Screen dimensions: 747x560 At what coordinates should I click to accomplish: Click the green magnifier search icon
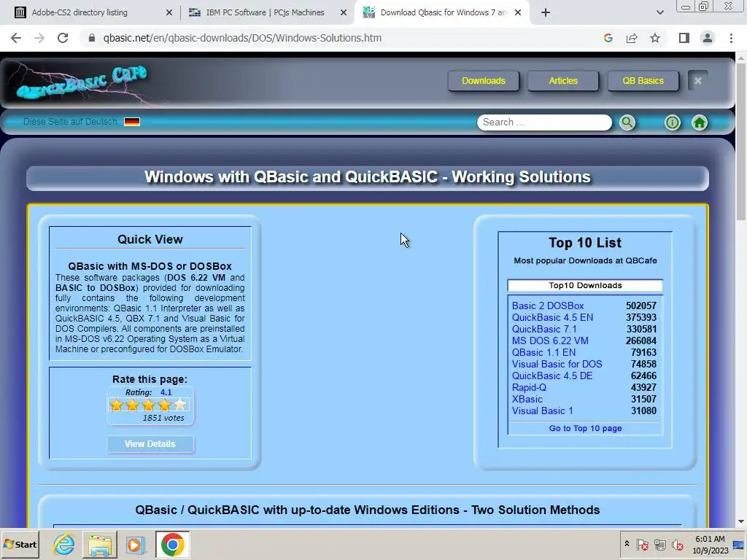627,122
